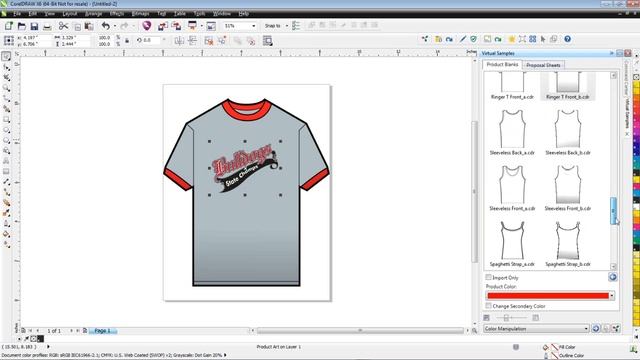Click the thumbnail size slider handle
The image size is (640, 360).
[x=506, y=318]
